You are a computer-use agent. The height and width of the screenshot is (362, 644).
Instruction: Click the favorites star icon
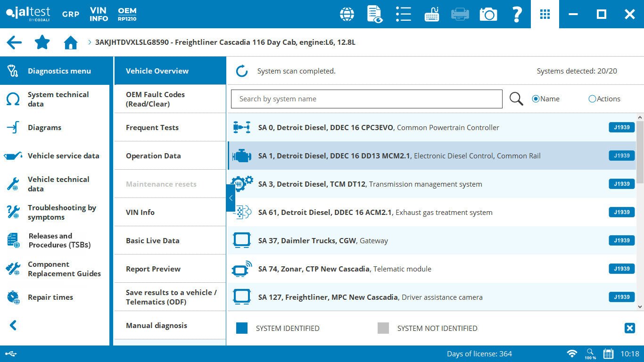42,42
